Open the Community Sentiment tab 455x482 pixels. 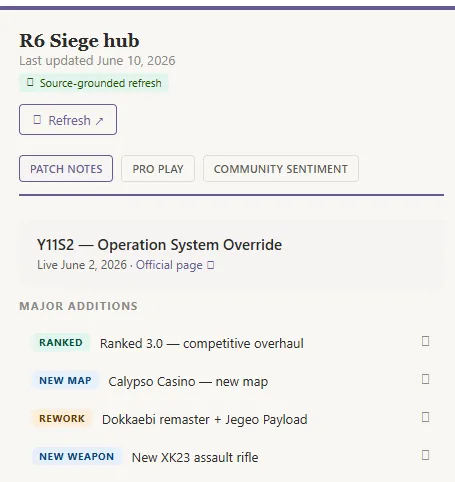281,169
